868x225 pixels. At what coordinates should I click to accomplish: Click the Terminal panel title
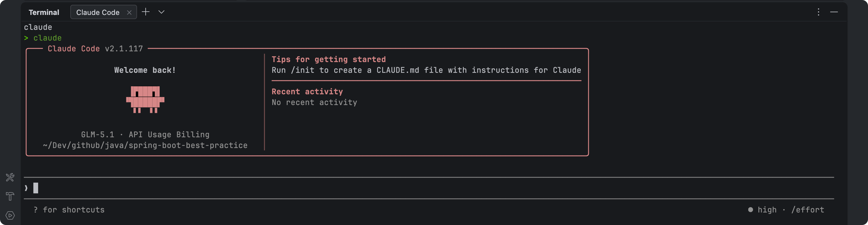coord(44,13)
